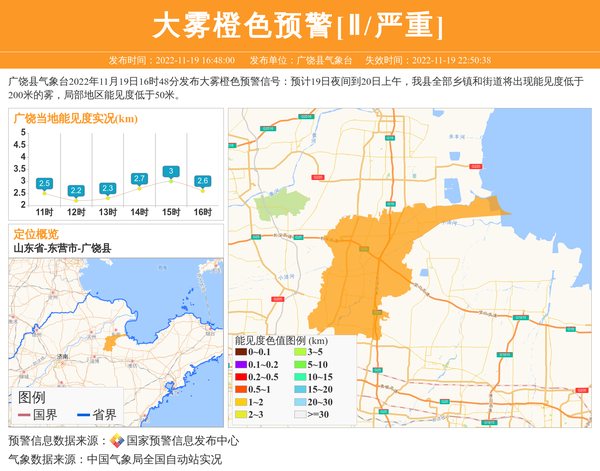Select the 0~0.1 km legend color swatch
Image resolution: width=600 pixels, height=471 pixels.
[x=240, y=353]
